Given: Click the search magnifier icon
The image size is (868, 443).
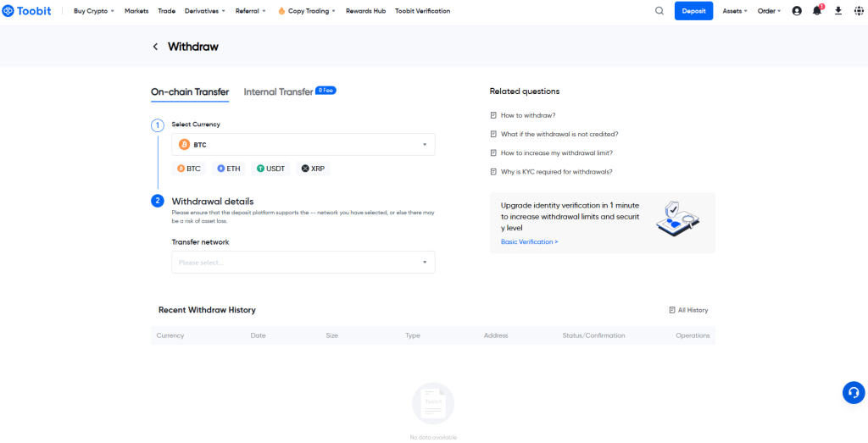Looking at the screenshot, I should [659, 11].
